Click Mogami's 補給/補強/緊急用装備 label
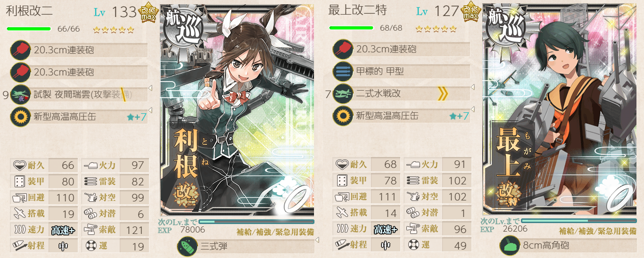Image resolution: width=644 pixels, height=258 pixels. [597, 231]
